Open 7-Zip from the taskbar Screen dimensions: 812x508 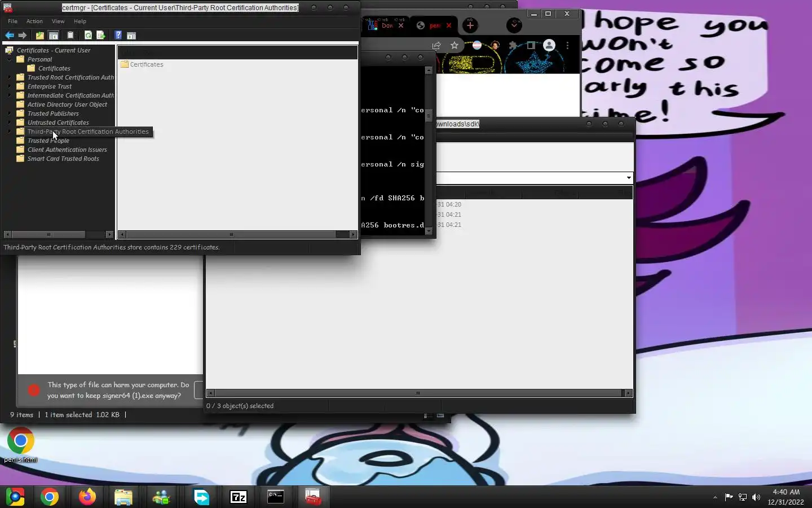[239, 497]
